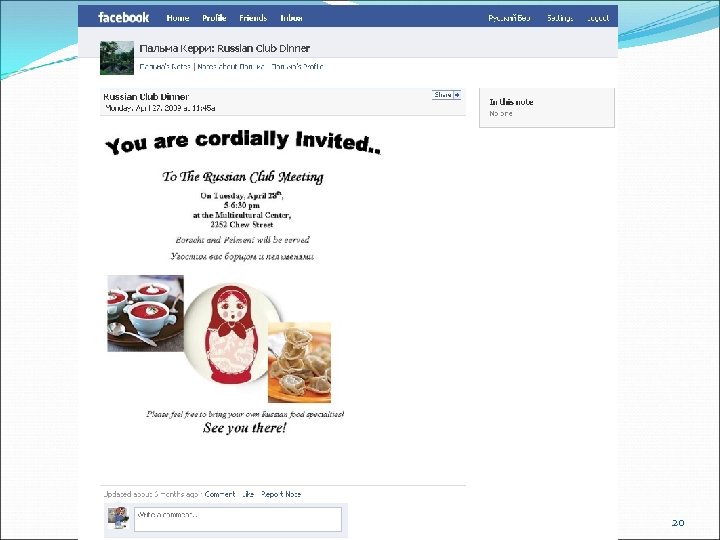
Task: Click the Comment link below the note
Action: [220, 494]
